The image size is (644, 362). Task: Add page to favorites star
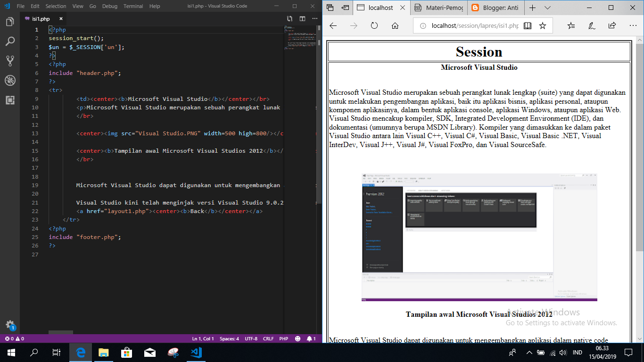pyautogui.click(x=543, y=25)
